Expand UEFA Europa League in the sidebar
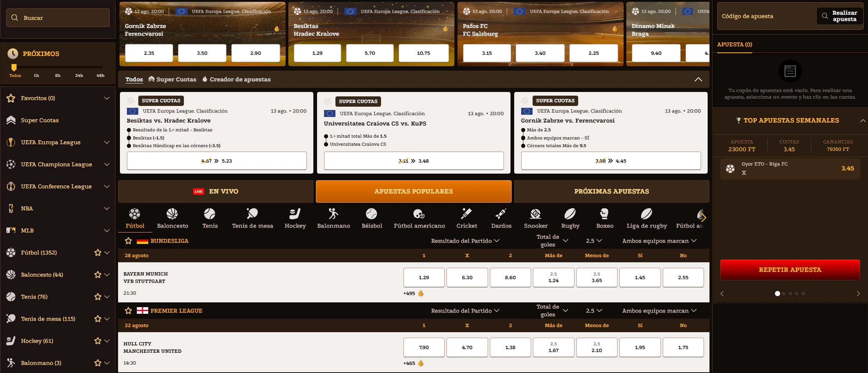Image resolution: width=868 pixels, height=373 pixels. point(107,142)
